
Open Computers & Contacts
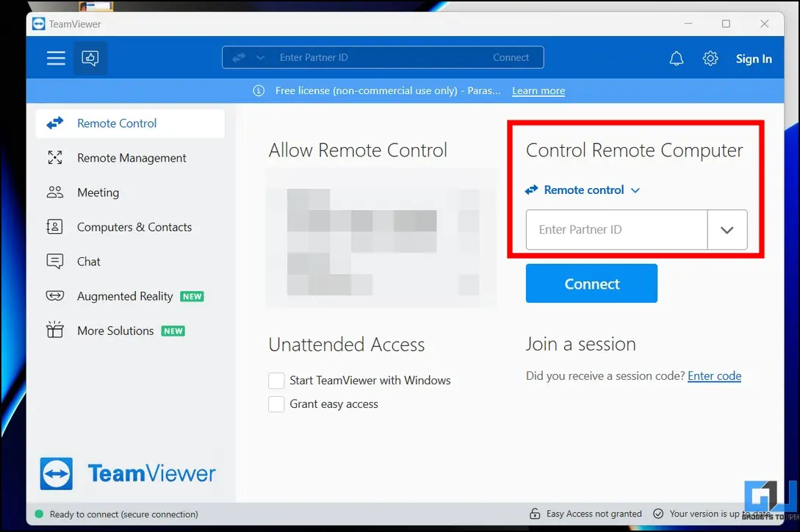(x=130, y=227)
